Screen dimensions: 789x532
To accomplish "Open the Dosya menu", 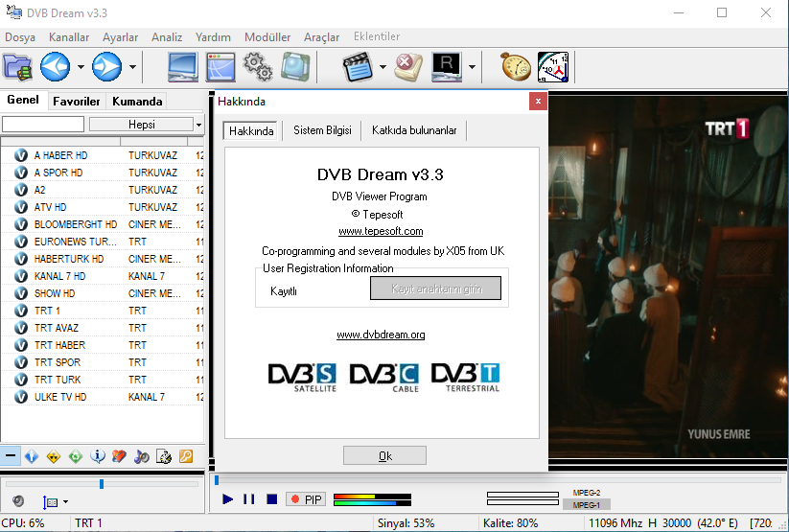I will pyautogui.click(x=20, y=37).
